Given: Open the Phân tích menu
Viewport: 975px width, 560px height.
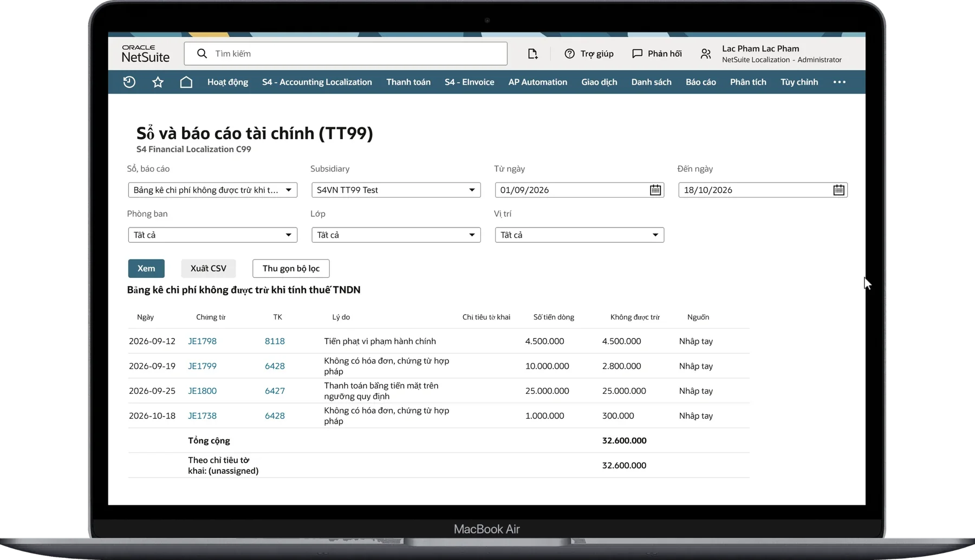Looking at the screenshot, I should tap(748, 82).
